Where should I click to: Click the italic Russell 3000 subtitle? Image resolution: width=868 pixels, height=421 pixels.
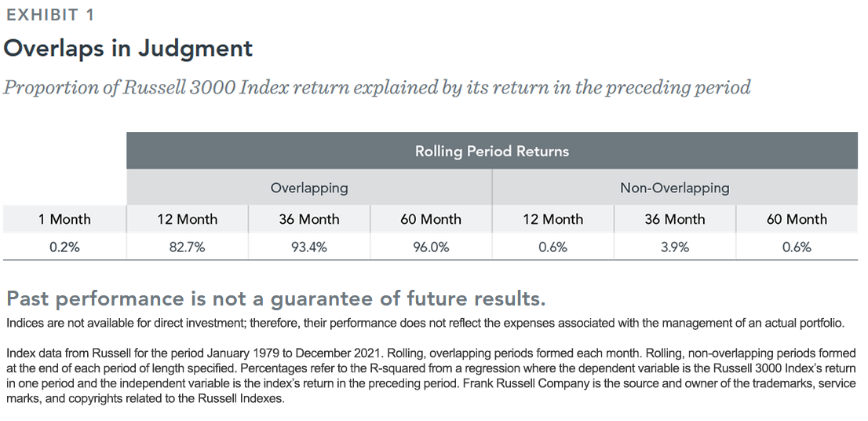[377, 87]
